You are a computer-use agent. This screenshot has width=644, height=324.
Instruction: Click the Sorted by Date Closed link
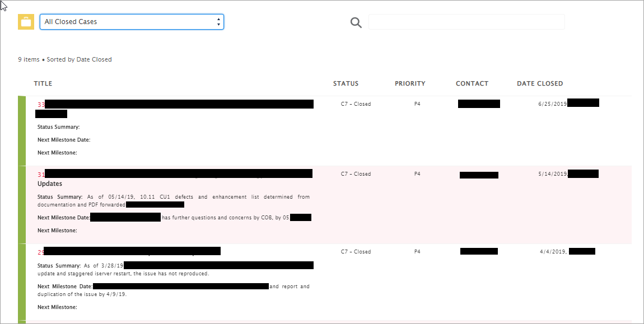[79, 59]
